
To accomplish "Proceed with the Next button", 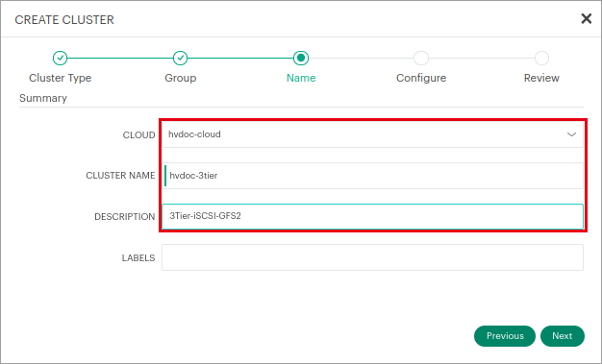I will [563, 336].
